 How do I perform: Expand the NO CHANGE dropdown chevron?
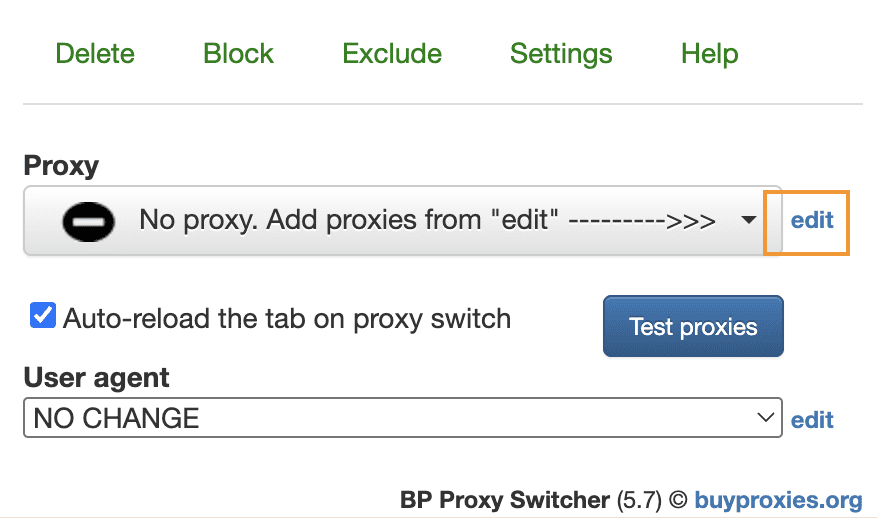tap(765, 417)
